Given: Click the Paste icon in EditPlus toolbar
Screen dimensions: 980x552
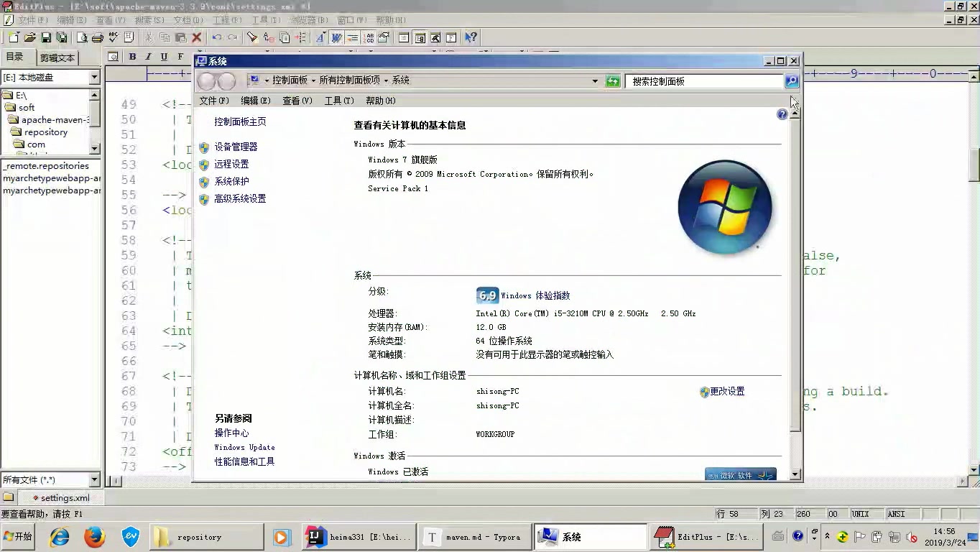Looking at the screenshot, I should pyautogui.click(x=181, y=37).
